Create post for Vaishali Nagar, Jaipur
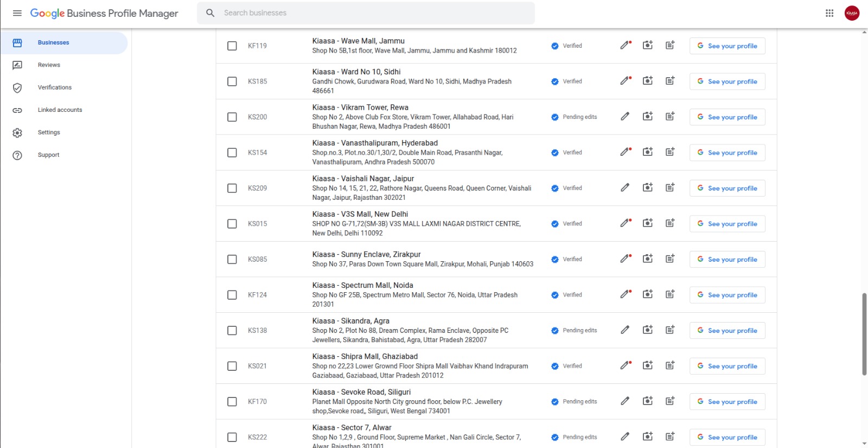The height and width of the screenshot is (448, 868). (670, 188)
